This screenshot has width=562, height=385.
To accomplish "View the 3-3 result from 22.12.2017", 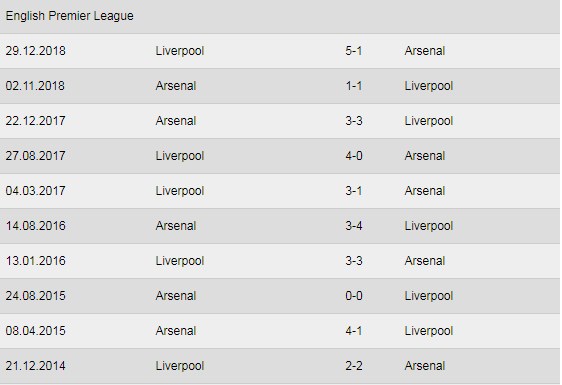I will (x=353, y=121).
